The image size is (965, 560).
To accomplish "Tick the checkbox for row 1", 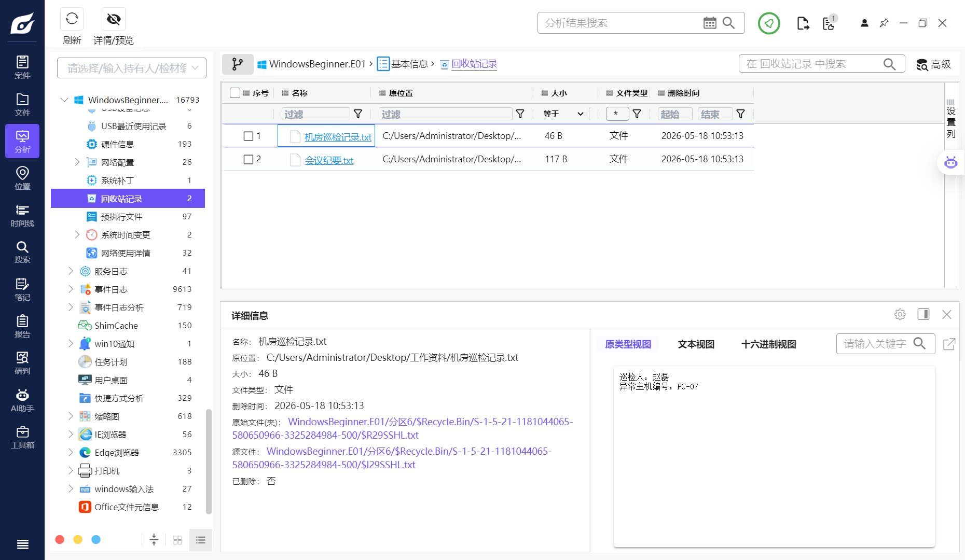I will [x=249, y=136].
